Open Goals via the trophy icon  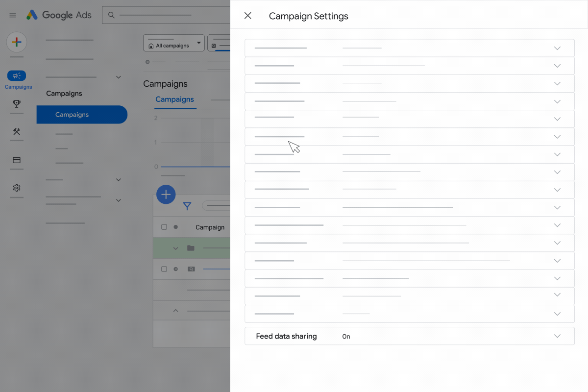click(x=17, y=104)
